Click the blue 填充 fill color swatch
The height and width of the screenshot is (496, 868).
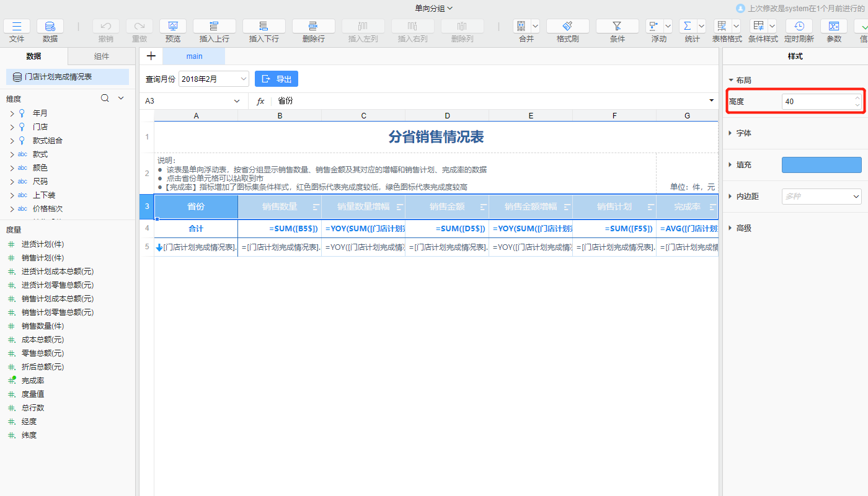click(x=821, y=165)
